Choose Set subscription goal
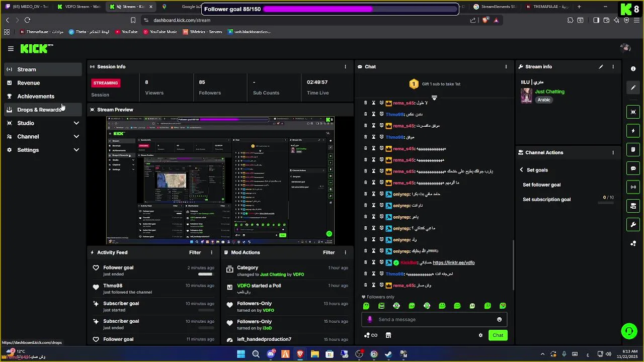 click(x=546, y=199)
